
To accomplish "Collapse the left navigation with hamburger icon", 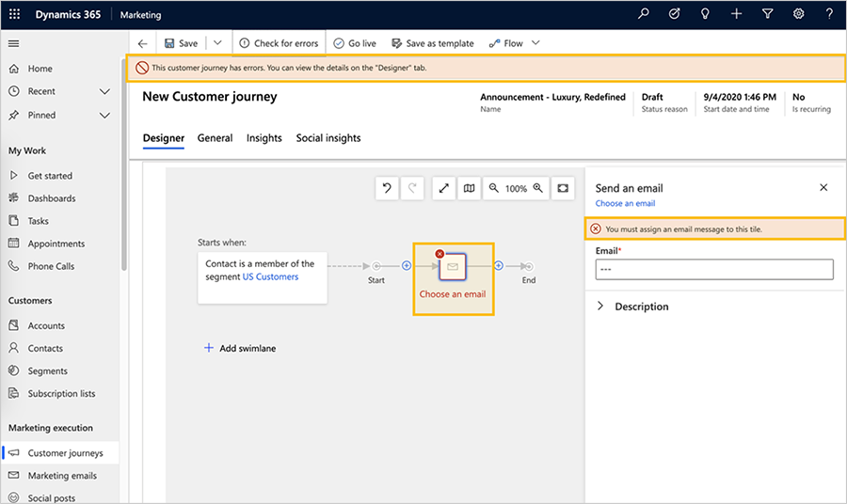I will point(13,43).
